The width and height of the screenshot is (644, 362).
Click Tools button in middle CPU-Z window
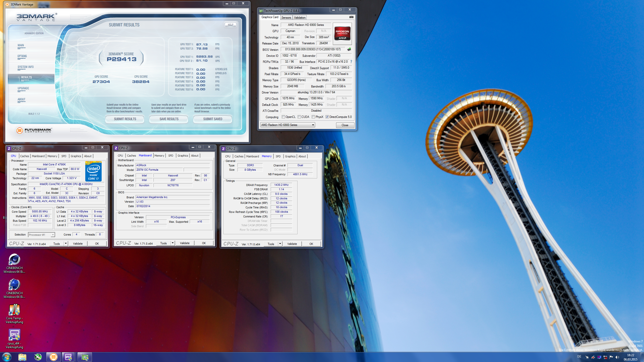pyautogui.click(x=164, y=243)
